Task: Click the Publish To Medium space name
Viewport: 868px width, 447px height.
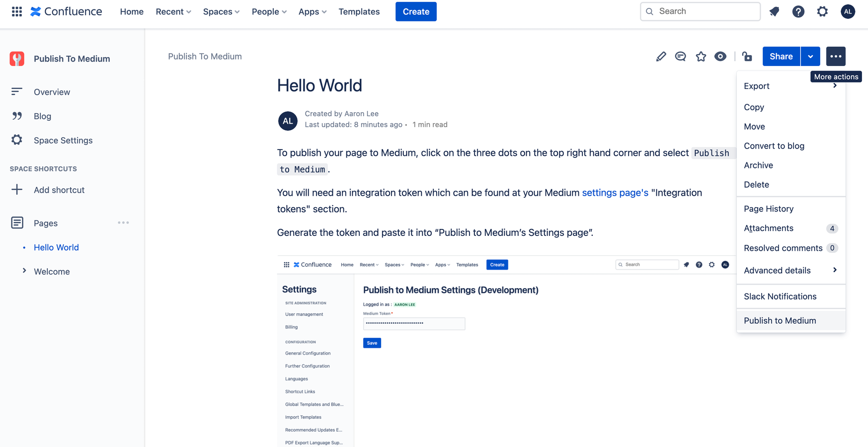Action: pyautogui.click(x=72, y=59)
